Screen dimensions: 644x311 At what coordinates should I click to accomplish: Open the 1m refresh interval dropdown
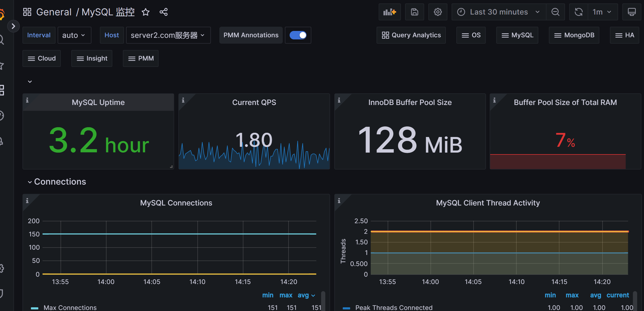click(603, 12)
